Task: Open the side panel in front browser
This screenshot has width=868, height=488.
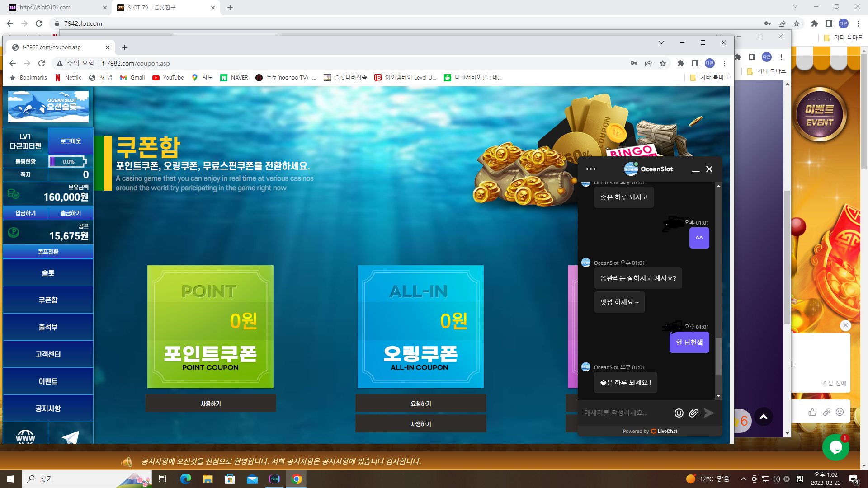Action: (695, 63)
